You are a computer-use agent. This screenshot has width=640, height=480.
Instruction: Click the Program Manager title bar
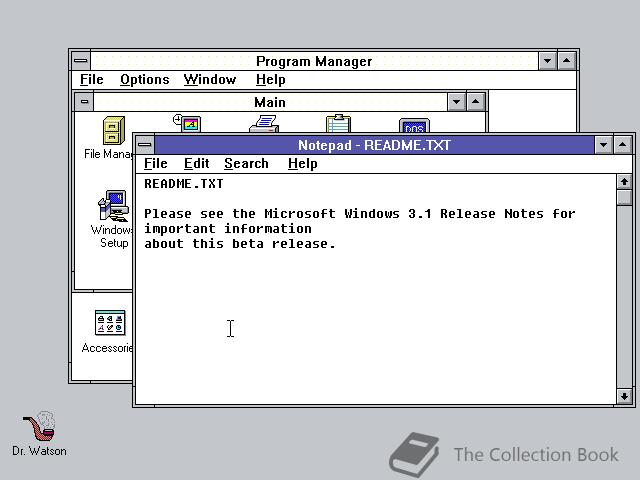(314, 61)
